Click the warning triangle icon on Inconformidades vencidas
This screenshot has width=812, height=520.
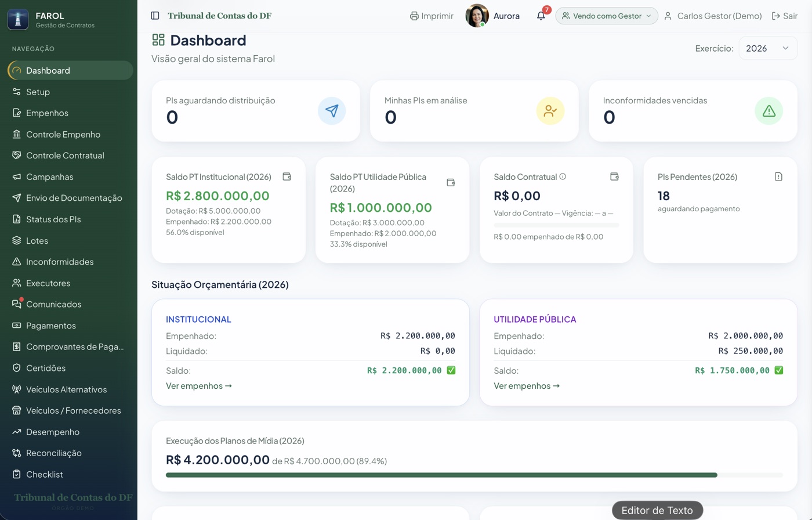click(768, 111)
